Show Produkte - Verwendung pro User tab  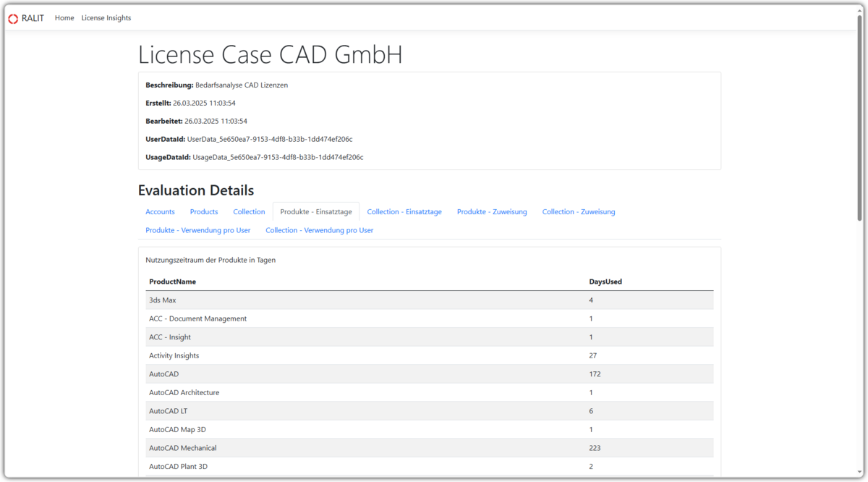pyautogui.click(x=198, y=230)
